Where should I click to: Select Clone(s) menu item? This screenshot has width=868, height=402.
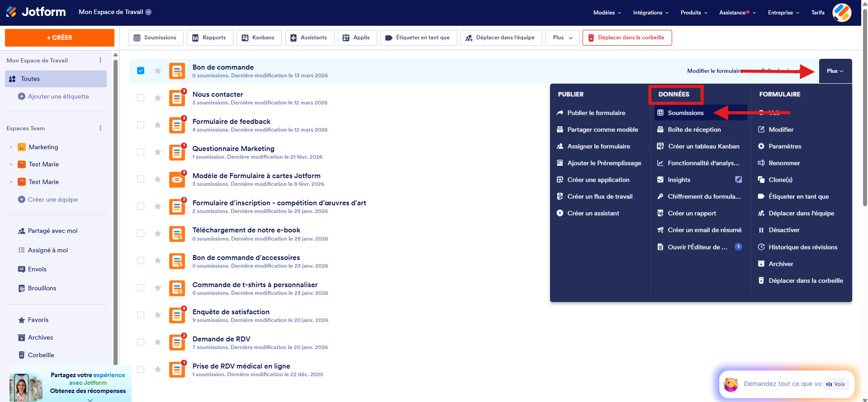pos(775,180)
